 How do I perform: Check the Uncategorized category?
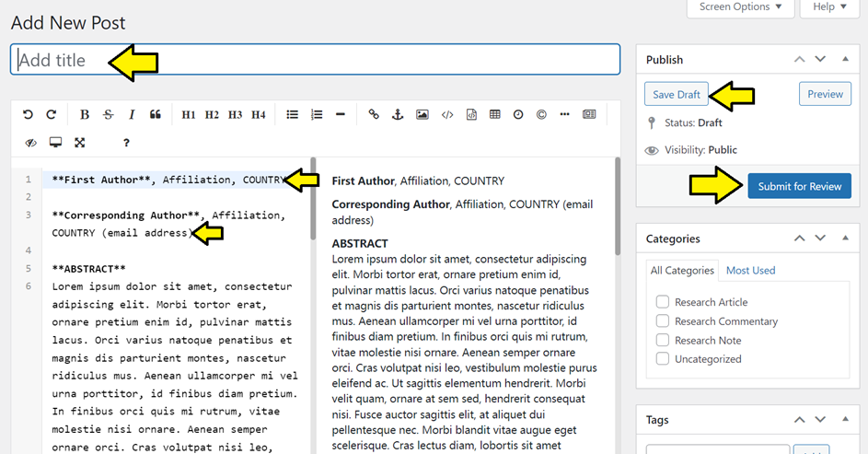[662, 358]
